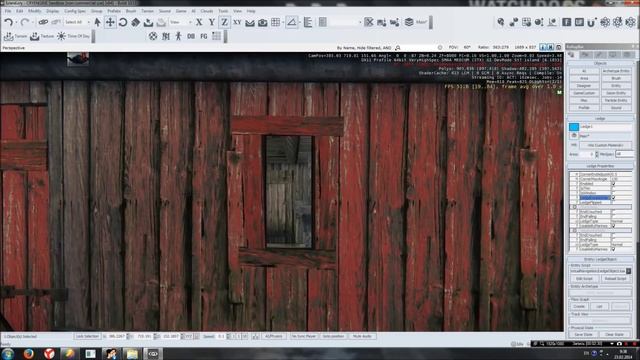Toggle the Follow Terrain envelope icon
The width and height of the screenshot is (640, 360).
coord(250,23)
